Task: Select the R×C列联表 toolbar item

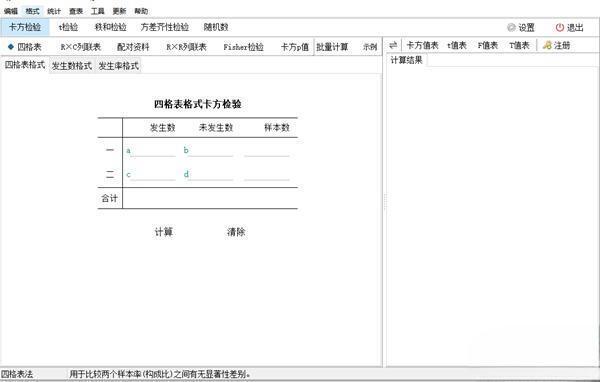Action: [81, 47]
